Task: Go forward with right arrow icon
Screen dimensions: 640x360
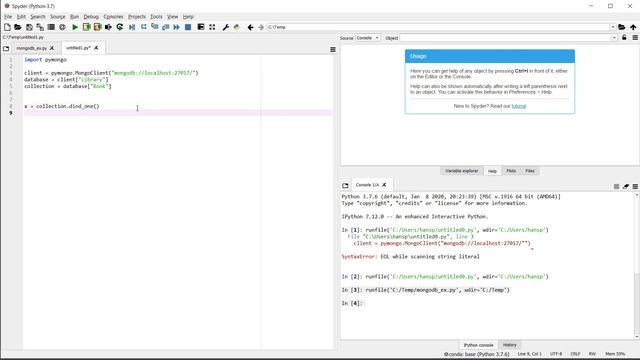Action: [x=261, y=27]
